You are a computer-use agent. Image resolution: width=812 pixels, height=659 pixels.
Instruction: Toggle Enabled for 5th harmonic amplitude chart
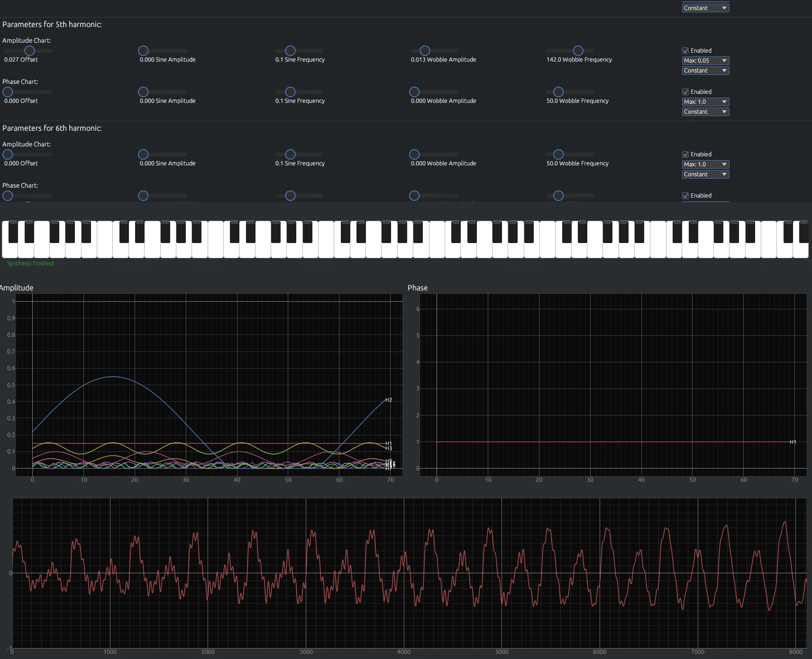[x=685, y=51]
